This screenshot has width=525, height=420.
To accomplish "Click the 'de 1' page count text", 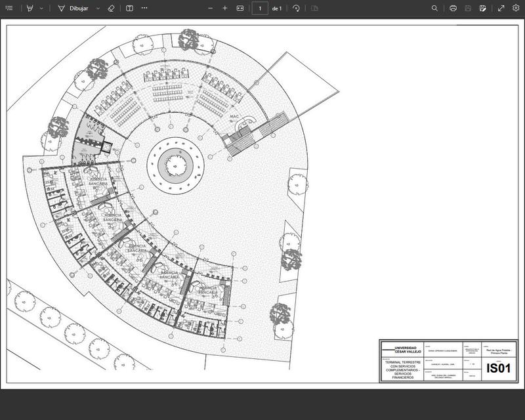I will [277, 9].
